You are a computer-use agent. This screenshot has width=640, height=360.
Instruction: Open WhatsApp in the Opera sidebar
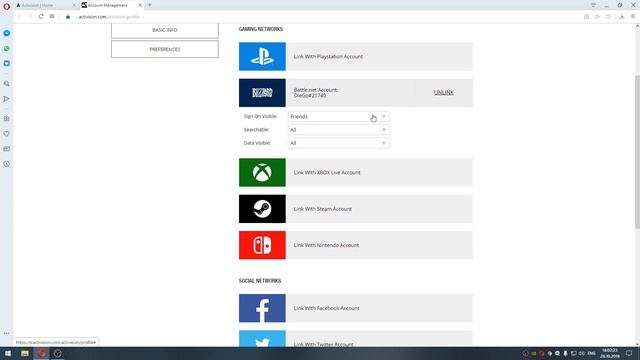coord(7,49)
